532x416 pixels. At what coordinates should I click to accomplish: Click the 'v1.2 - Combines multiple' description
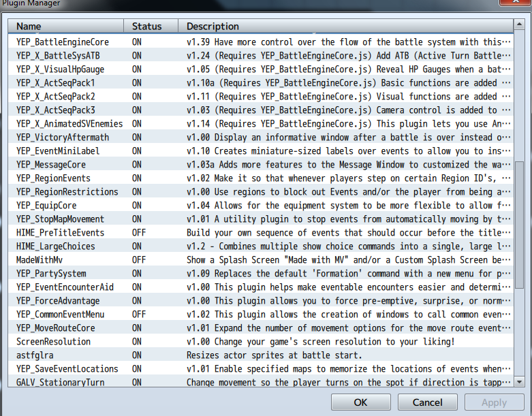tap(349, 246)
